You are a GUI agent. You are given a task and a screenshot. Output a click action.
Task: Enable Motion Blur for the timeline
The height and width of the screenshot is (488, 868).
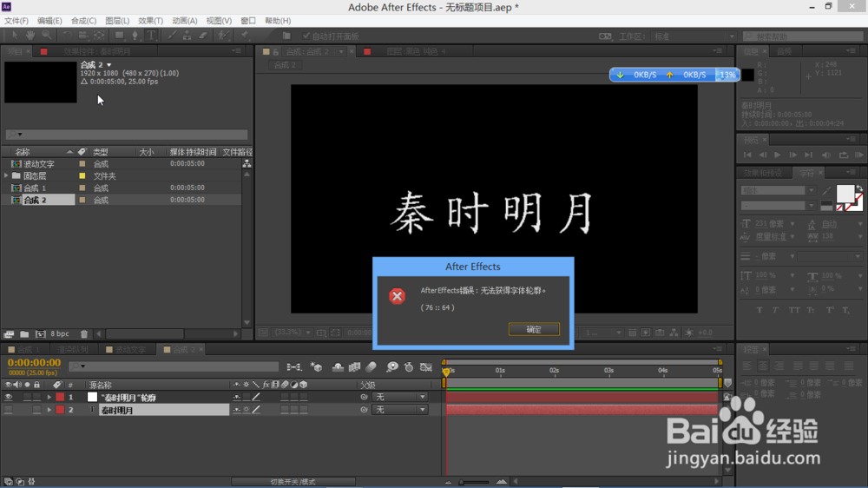click(372, 366)
